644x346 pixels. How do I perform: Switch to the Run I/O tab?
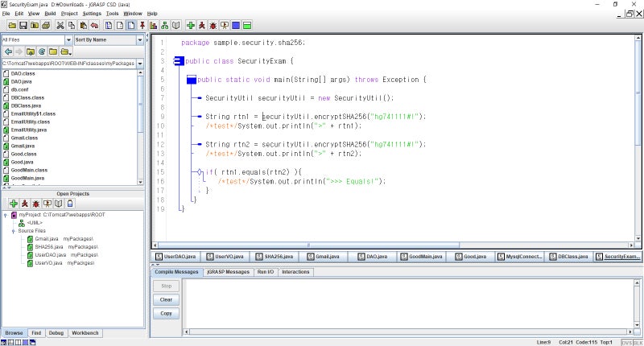(265, 272)
